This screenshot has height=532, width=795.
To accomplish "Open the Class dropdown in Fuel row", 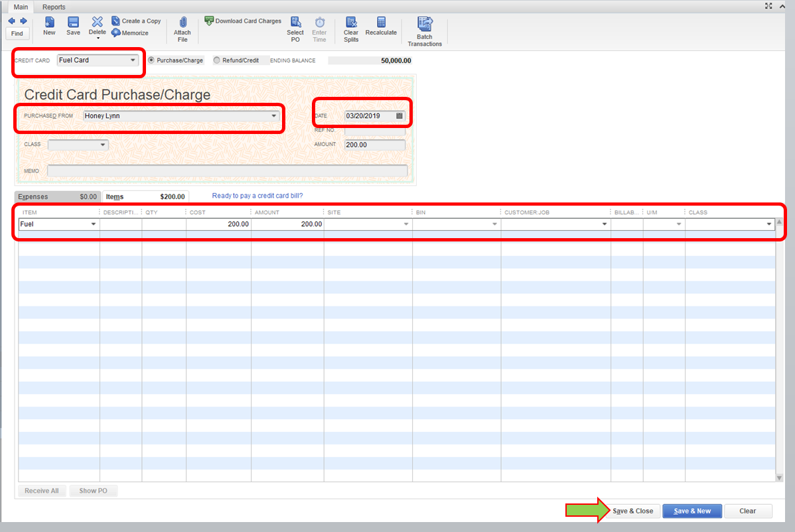I will click(x=769, y=224).
